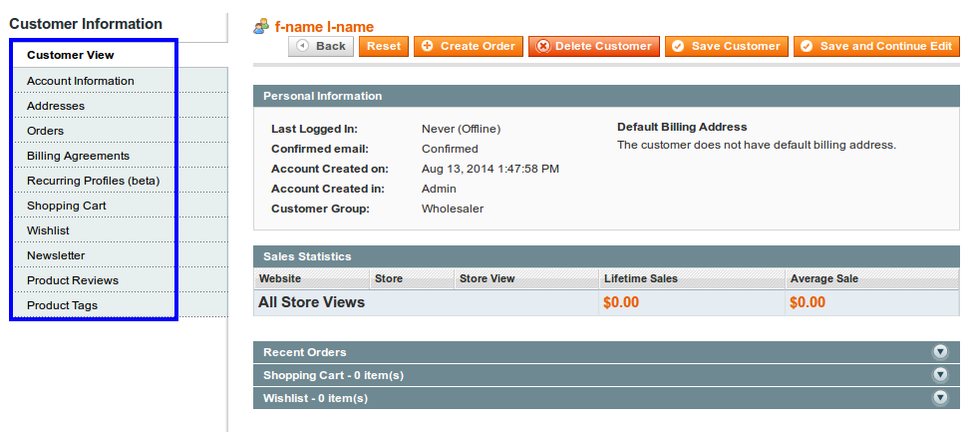Viewport: 980px width, 432px height.
Task: Click the checkmark icon on Save Customer
Action: coord(678,46)
